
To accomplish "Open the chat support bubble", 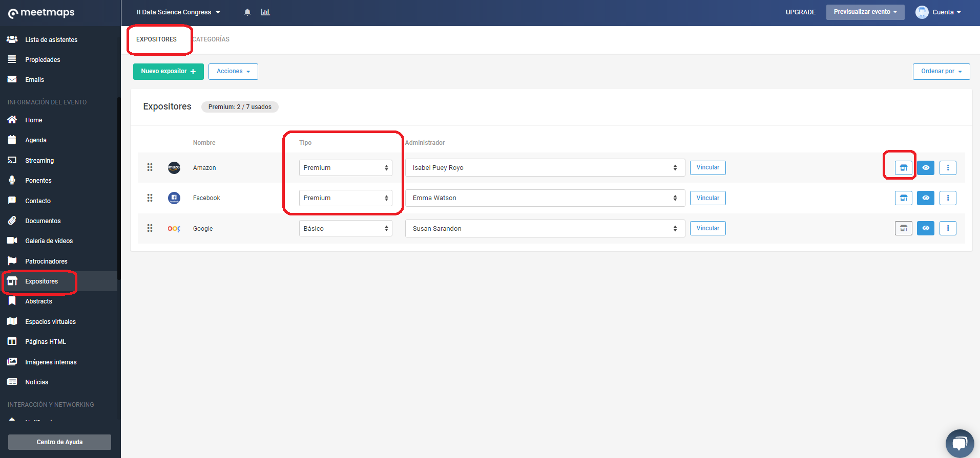I will (x=960, y=443).
